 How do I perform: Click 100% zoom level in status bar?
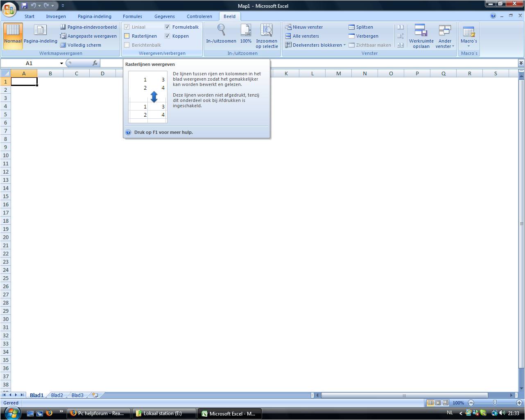458,403
